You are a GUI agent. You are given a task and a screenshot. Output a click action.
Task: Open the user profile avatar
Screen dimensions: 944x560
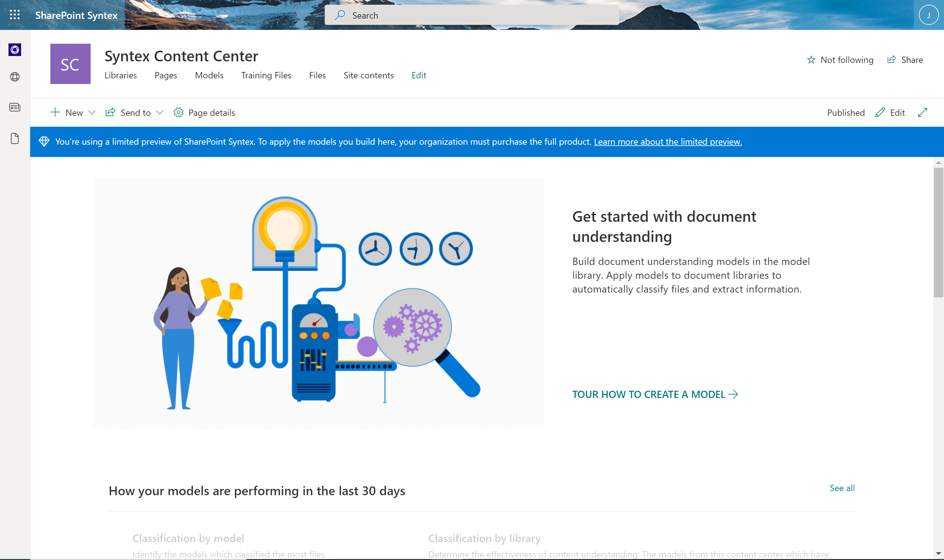pyautogui.click(x=929, y=15)
